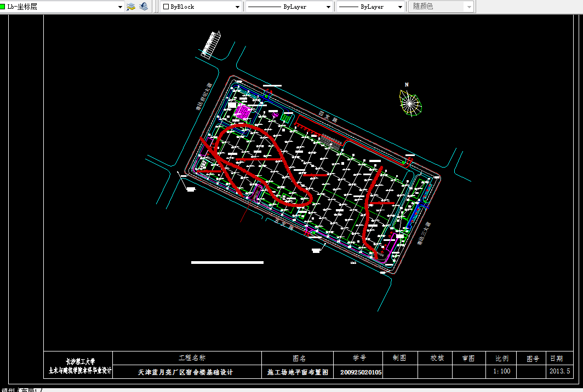Select the 长沙理工大学 title text

(x=81, y=361)
